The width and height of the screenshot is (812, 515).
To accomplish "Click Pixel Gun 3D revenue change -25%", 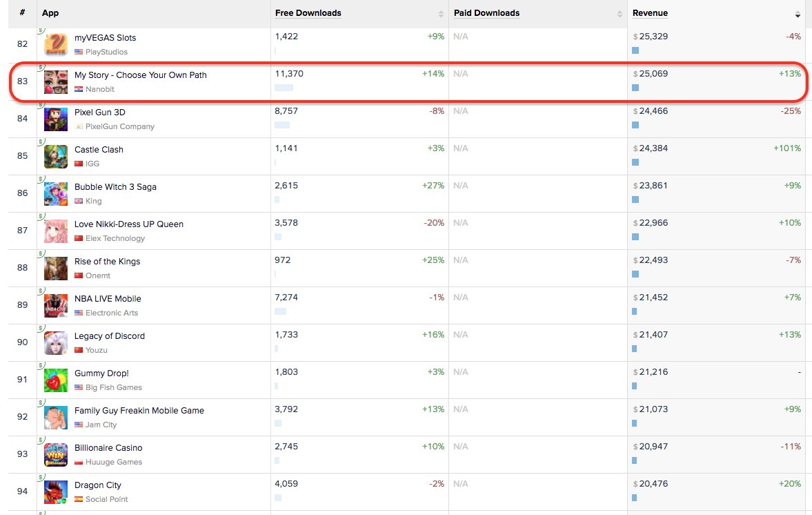I will [x=791, y=111].
